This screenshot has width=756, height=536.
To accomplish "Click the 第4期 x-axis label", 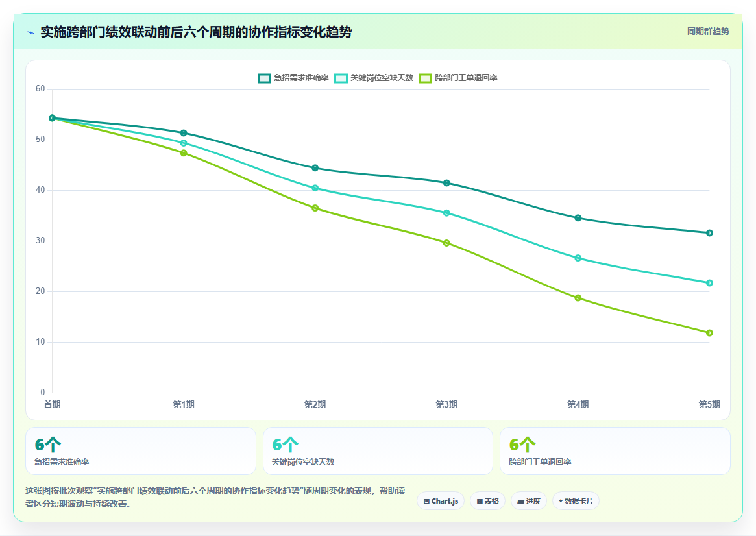I will tap(578, 404).
